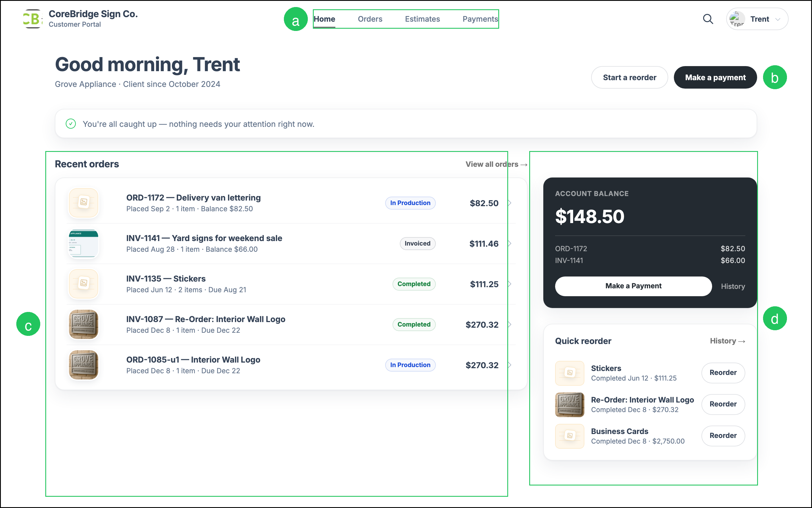Click Re-Order: Interior Wall Logo reorder thumbnail
This screenshot has width=812, height=508.
click(x=570, y=404)
